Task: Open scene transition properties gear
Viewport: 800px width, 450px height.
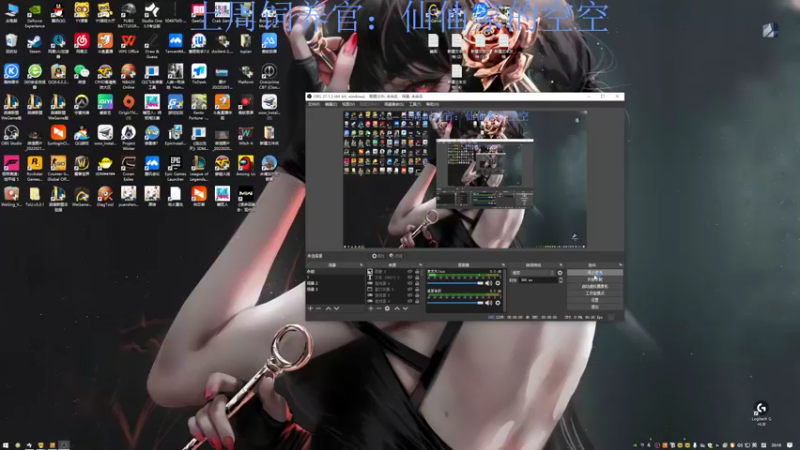Action: [560, 273]
